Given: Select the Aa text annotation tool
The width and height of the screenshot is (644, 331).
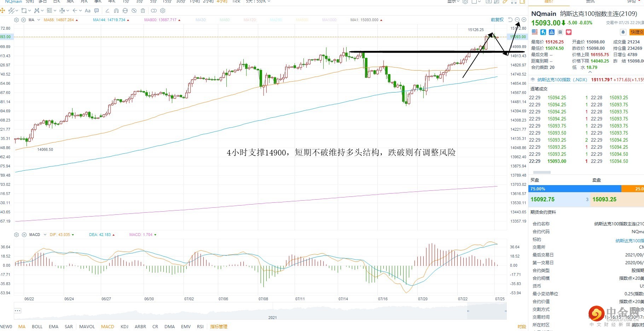Looking at the screenshot, I should tap(88, 11).
